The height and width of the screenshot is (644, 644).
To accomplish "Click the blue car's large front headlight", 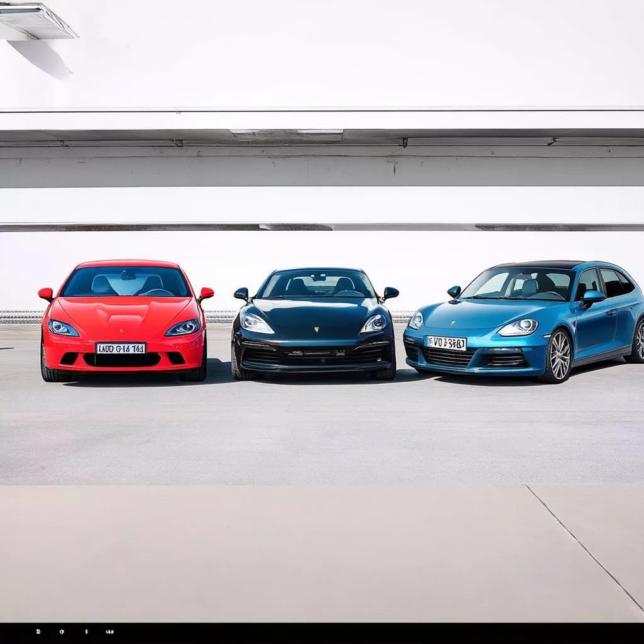I will pos(518,327).
